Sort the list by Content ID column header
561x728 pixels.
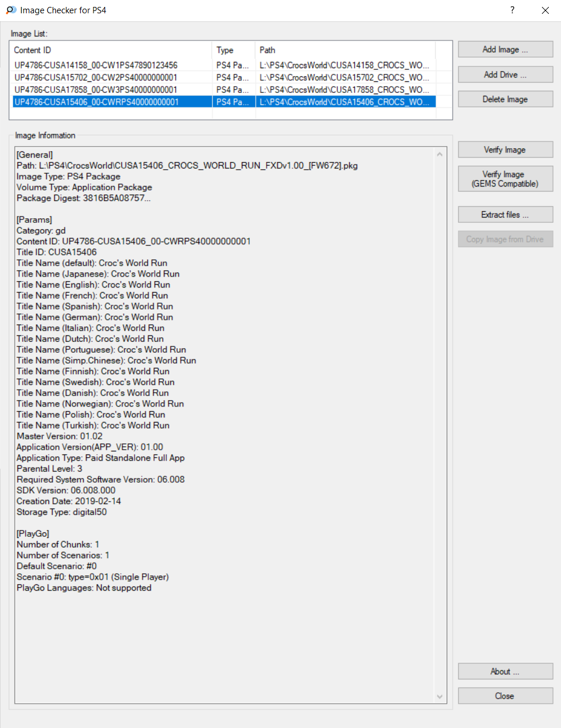pos(111,50)
